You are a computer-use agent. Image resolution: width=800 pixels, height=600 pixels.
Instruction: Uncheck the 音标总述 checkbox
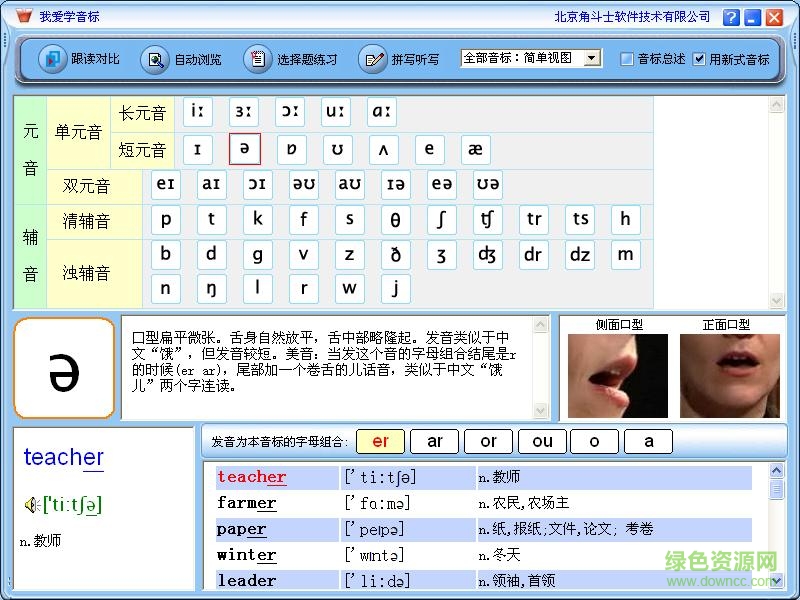pyautogui.click(x=625, y=58)
